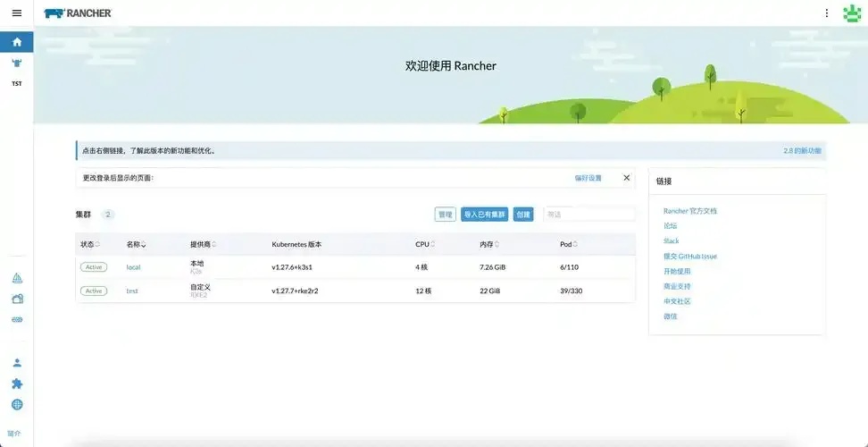Viewport: 868px width, 447px height.
Task: Open Global Settings globe icon
Action: point(17,404)
